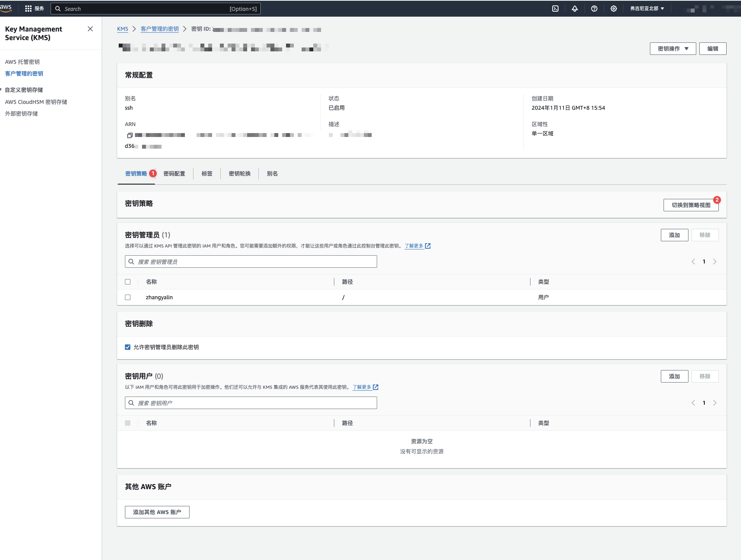The image size is (741, 560).
Task: Go to previous page in 密钥用户 pagination
Action: pos(693,403)
